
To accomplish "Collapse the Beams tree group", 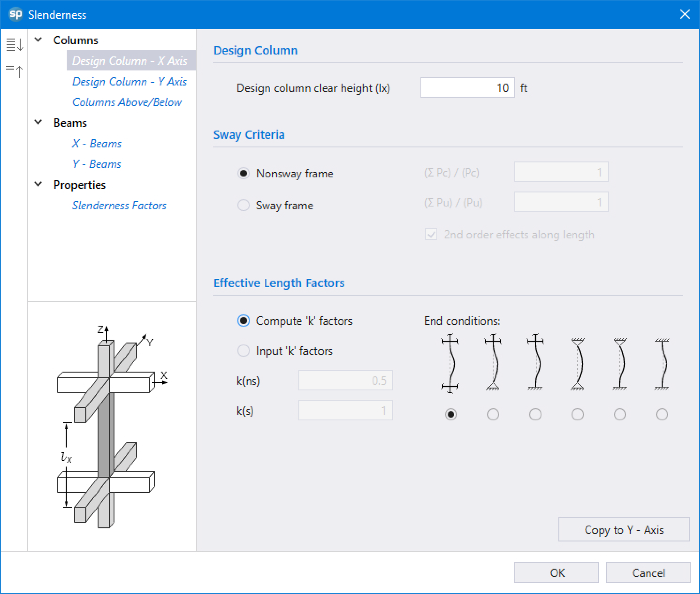I will pos(39,122).
